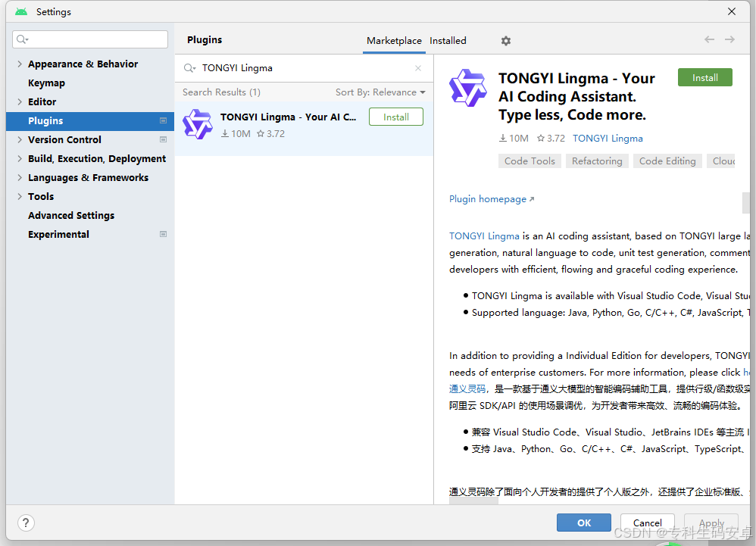Click the TONGYI Lingma link in description

(484, 236)
